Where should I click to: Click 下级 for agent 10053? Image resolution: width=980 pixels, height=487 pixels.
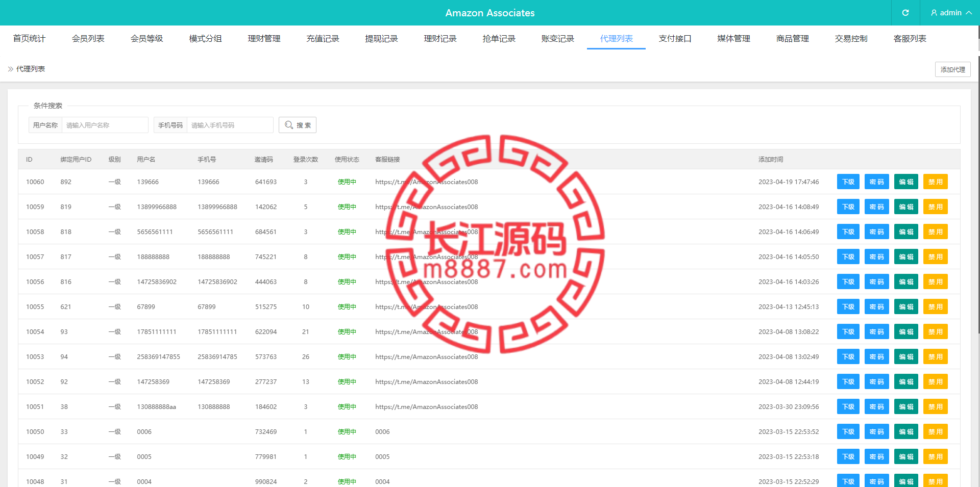[848, 356]
